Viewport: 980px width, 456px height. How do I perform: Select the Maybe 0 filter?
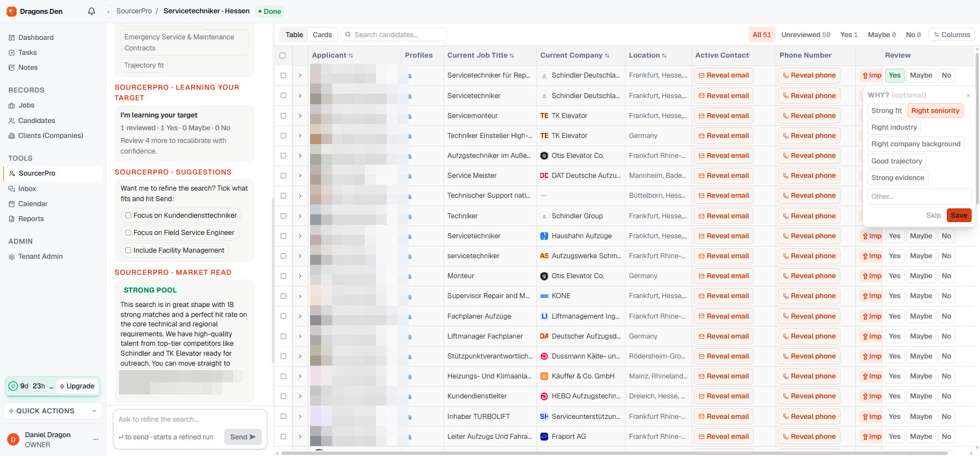click(882, 35)
